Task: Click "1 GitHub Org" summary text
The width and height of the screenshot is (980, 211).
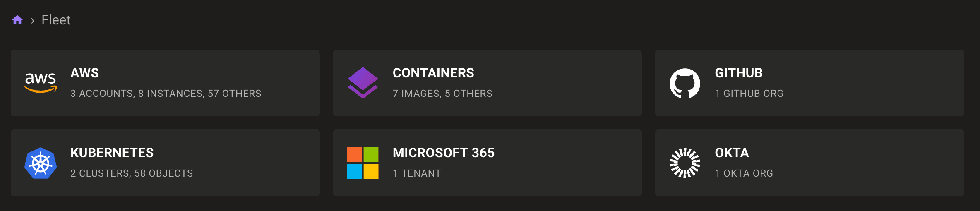Action: 749,94
